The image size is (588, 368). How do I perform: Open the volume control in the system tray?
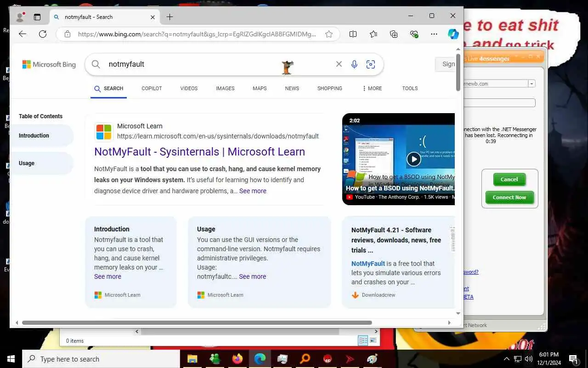pos(529,359)
